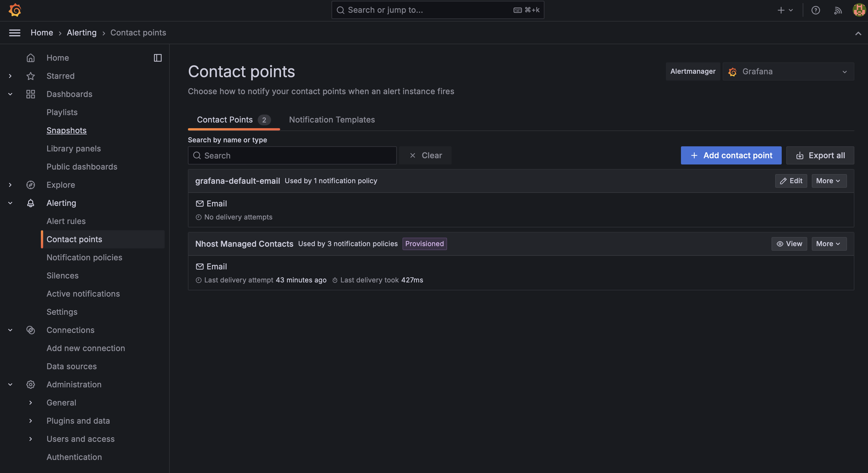868x473 pixels.
Task: Click the contact points search field
Action: (x=292, y=155)
